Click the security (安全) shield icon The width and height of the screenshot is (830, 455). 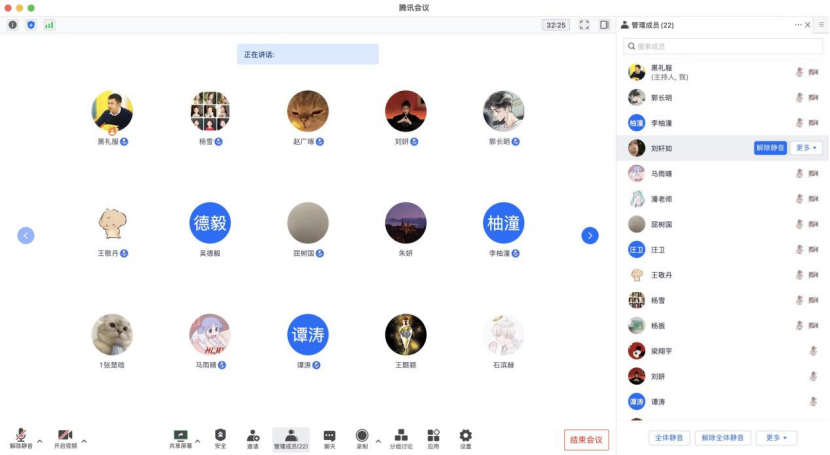coord(220,438)
